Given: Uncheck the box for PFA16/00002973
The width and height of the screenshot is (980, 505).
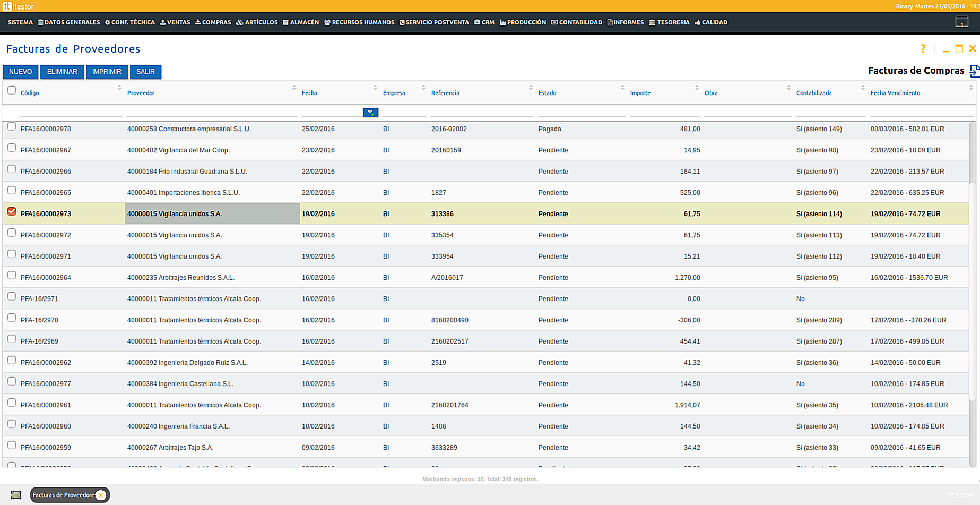Looking at the screenshot, I should tap(12, 211).
